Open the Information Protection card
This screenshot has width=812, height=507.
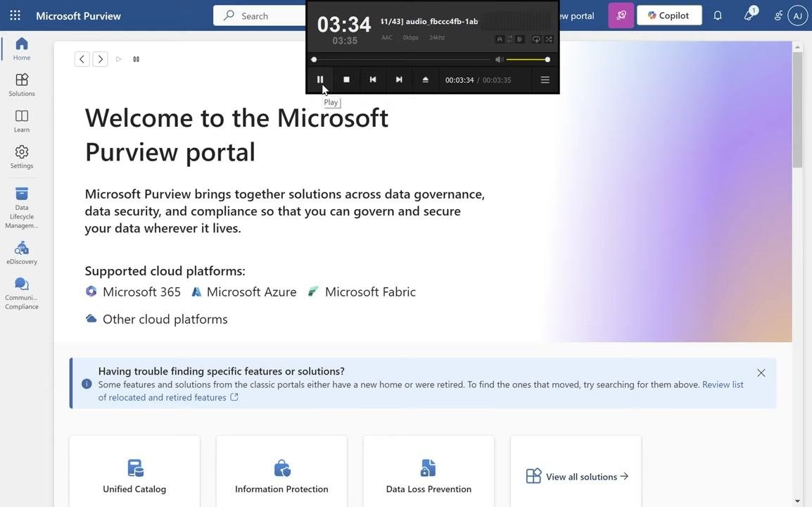point(281,471)
